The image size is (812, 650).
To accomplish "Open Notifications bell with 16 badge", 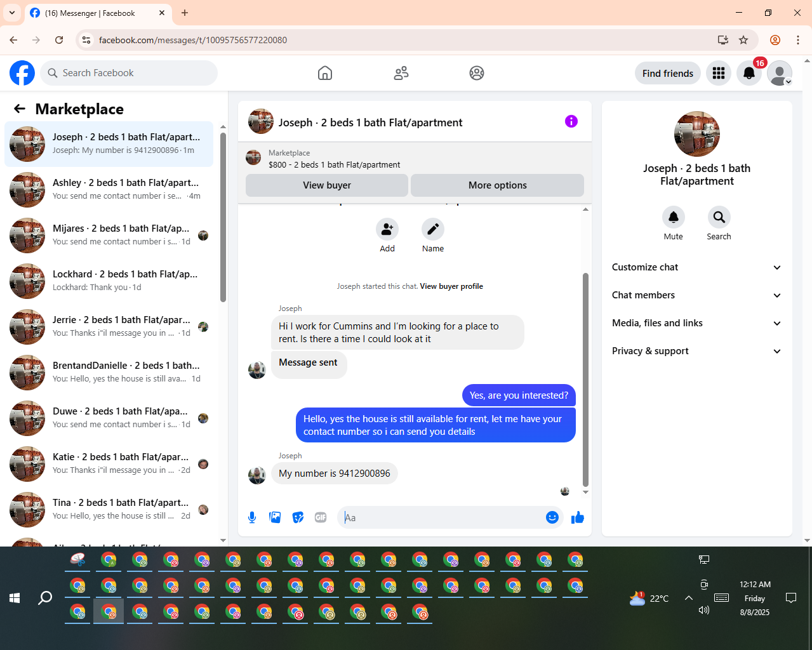I will pyautogui.click(x=749, y=74).
